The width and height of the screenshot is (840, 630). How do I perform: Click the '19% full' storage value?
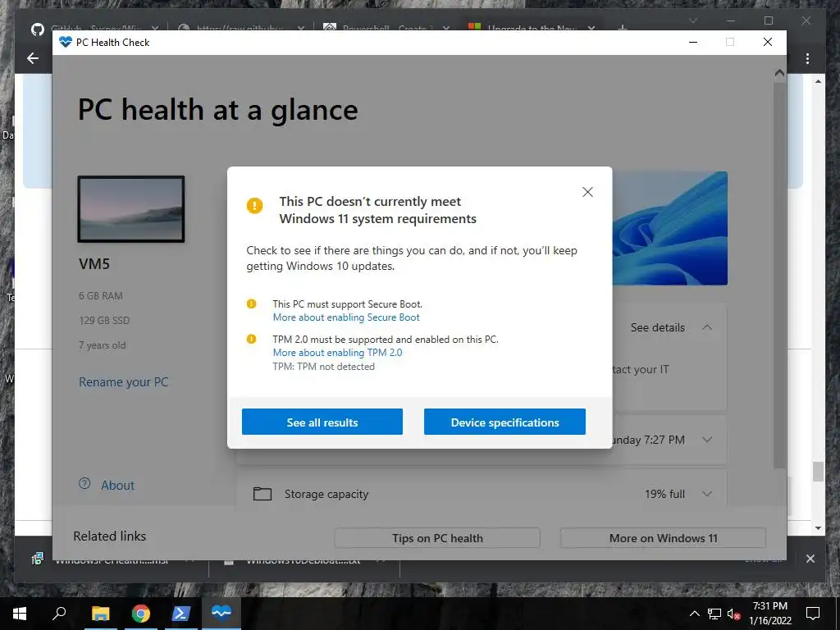tap(664, 494)
